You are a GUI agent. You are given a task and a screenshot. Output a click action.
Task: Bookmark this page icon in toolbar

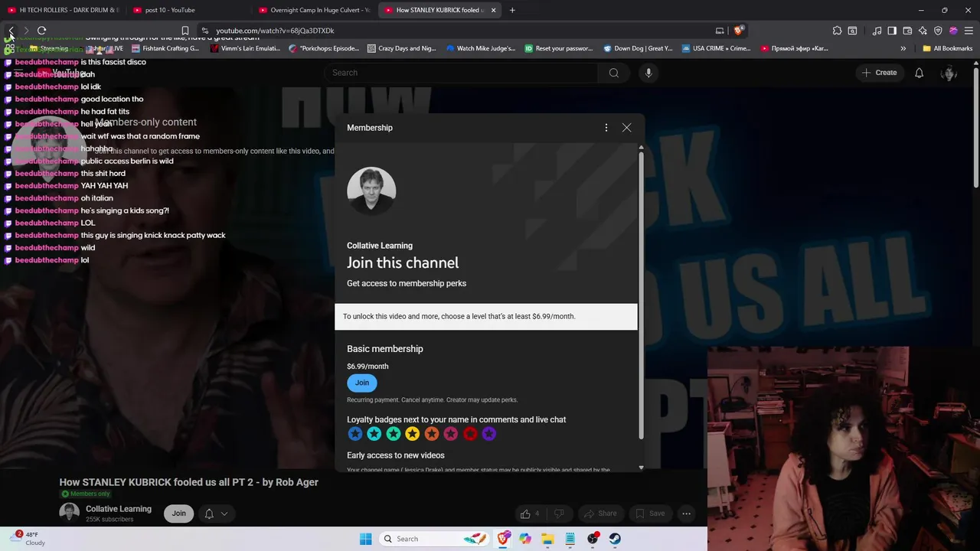(185, 31)
